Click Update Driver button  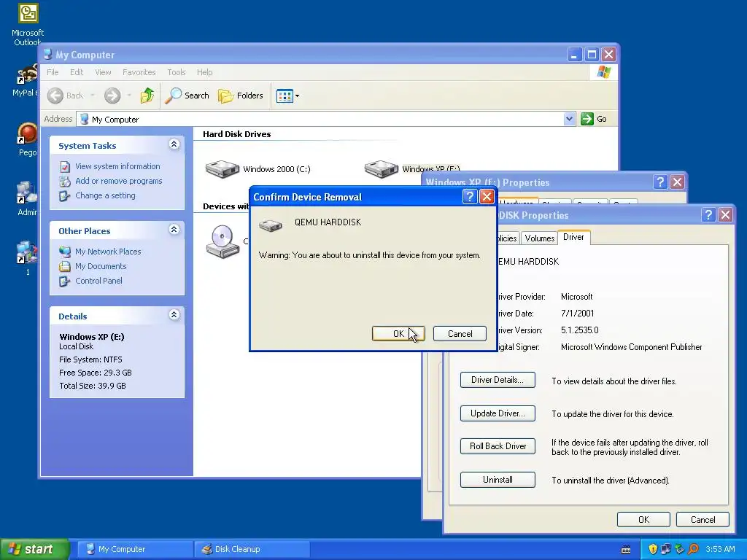(498, 413)
